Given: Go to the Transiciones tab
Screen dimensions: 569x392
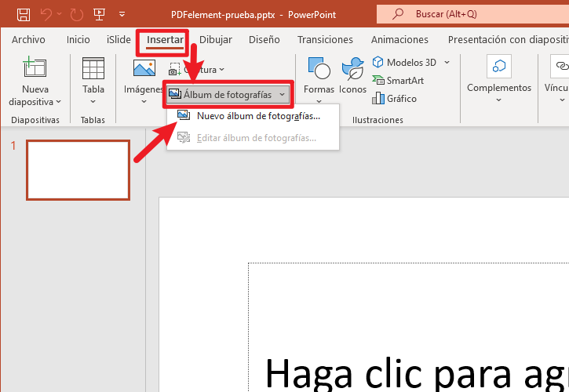Looking at the screenshot, I should [325, 39].
